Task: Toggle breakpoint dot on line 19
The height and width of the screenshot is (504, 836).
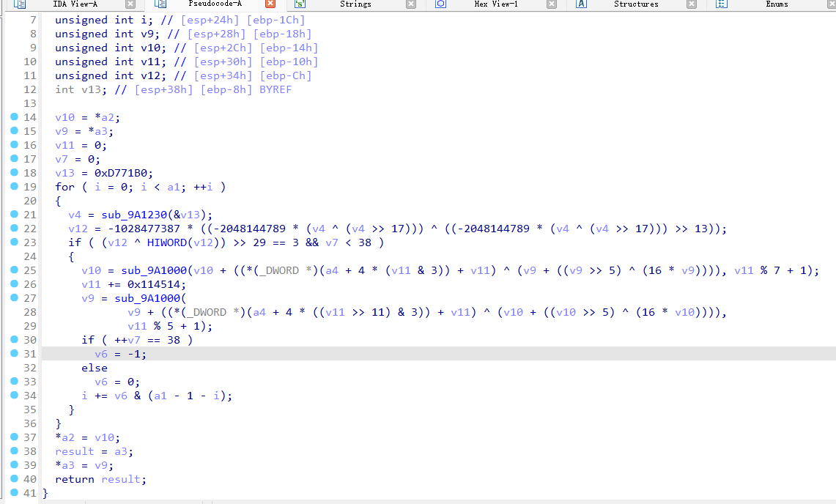Action: point(15,187)
